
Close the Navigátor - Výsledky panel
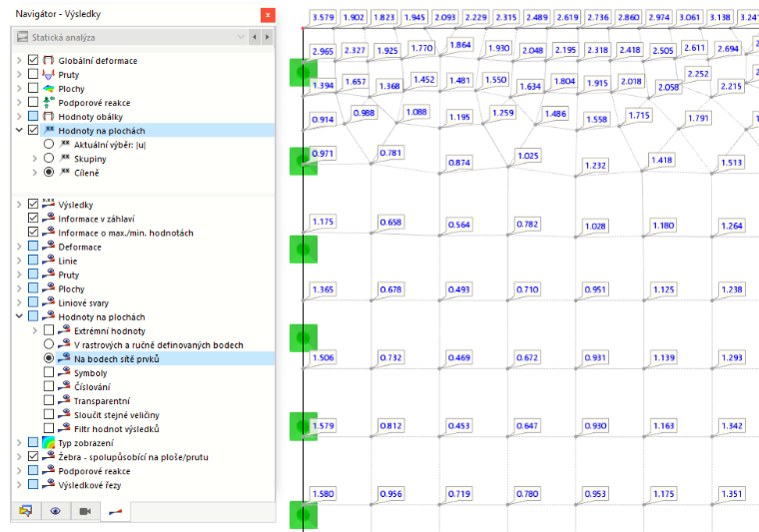(x=268, y=15)
